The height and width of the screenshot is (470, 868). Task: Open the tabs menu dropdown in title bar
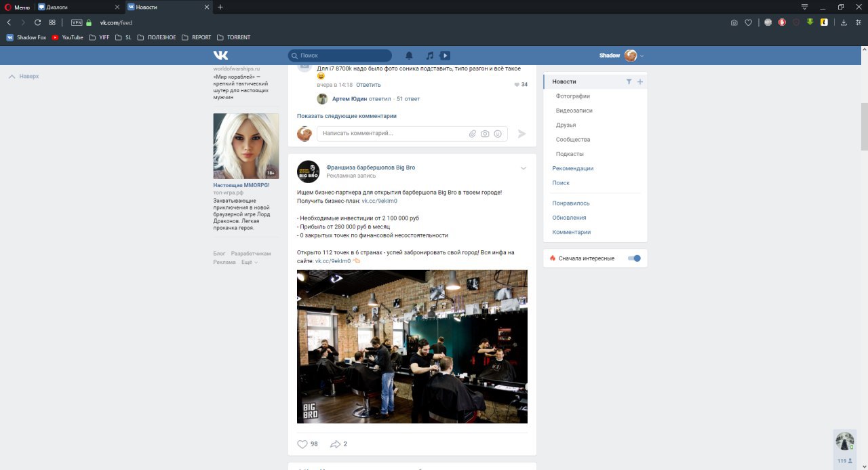click(x=805, y=7)
